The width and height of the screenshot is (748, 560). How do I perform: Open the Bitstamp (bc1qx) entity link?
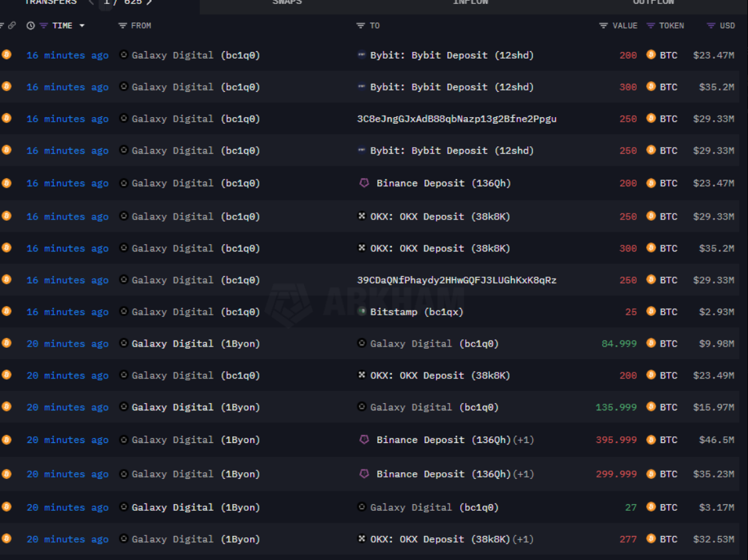417,312
